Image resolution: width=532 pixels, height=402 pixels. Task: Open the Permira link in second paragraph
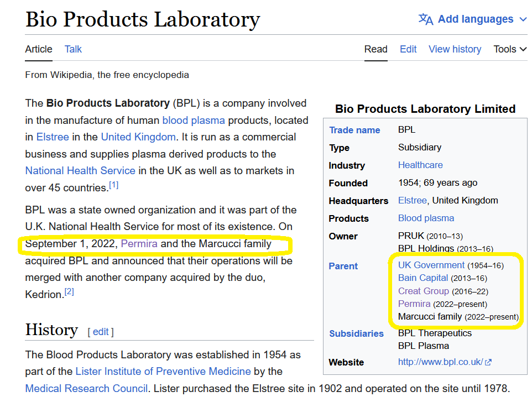[x=139, y=243]
